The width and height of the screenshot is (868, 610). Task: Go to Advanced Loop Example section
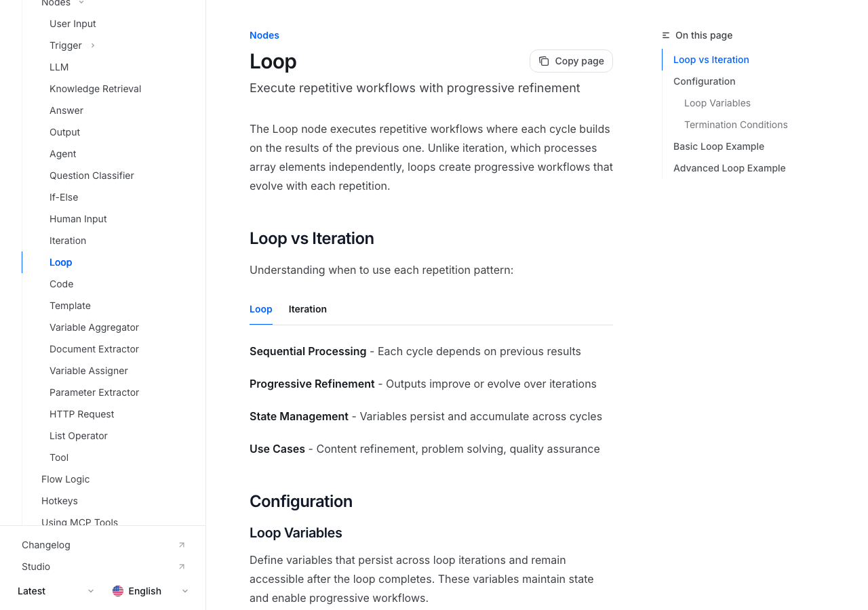(729, 168)
